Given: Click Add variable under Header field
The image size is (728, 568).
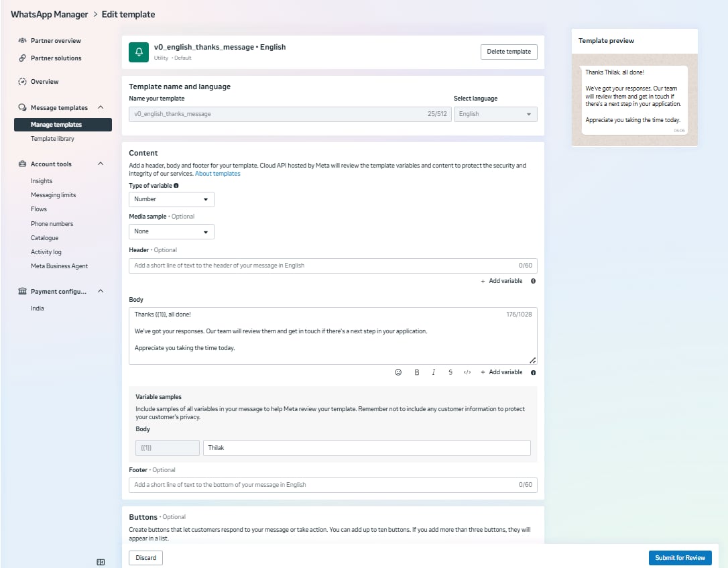Looking at the screenshot, I should pos(501,281).
